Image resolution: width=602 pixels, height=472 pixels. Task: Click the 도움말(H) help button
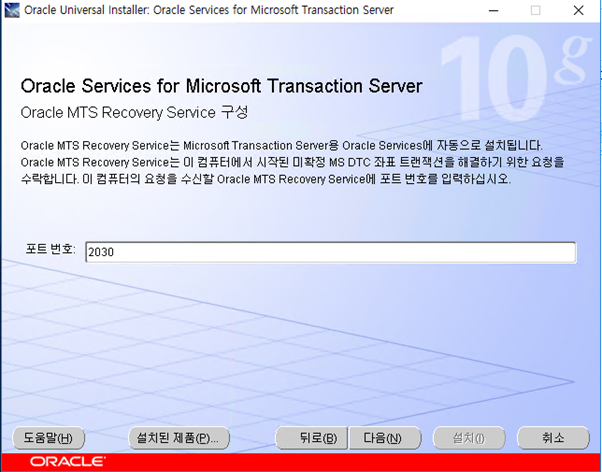[48, 438]
